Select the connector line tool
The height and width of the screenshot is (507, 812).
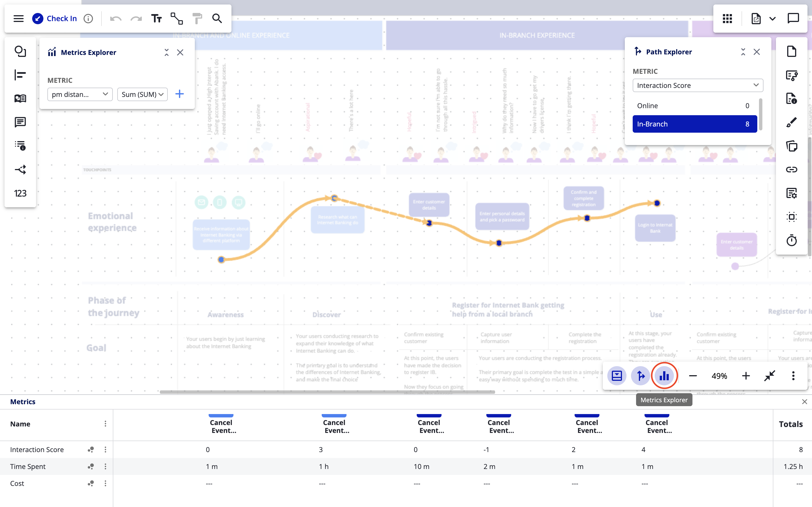[177, 18]
